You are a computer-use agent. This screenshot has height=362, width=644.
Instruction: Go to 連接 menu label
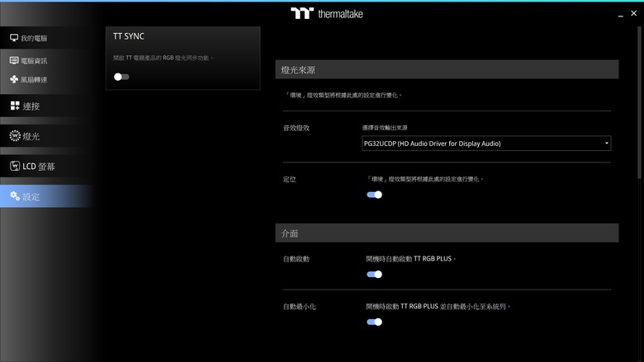click(31, 106)
